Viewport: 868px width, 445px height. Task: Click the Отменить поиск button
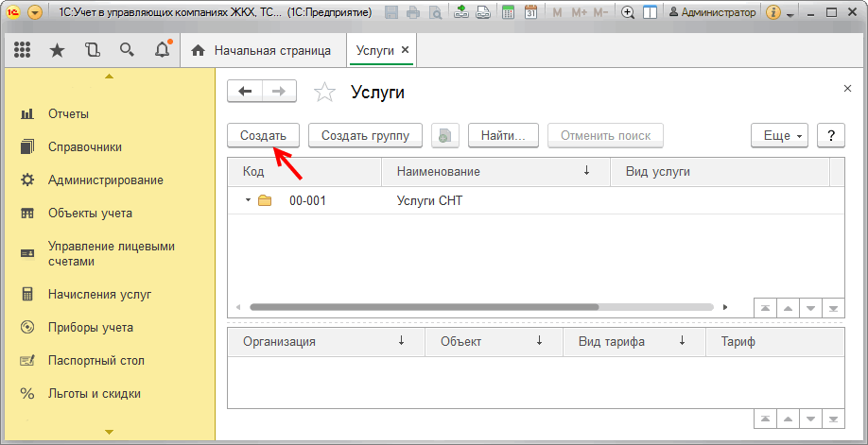click(605, 136)
